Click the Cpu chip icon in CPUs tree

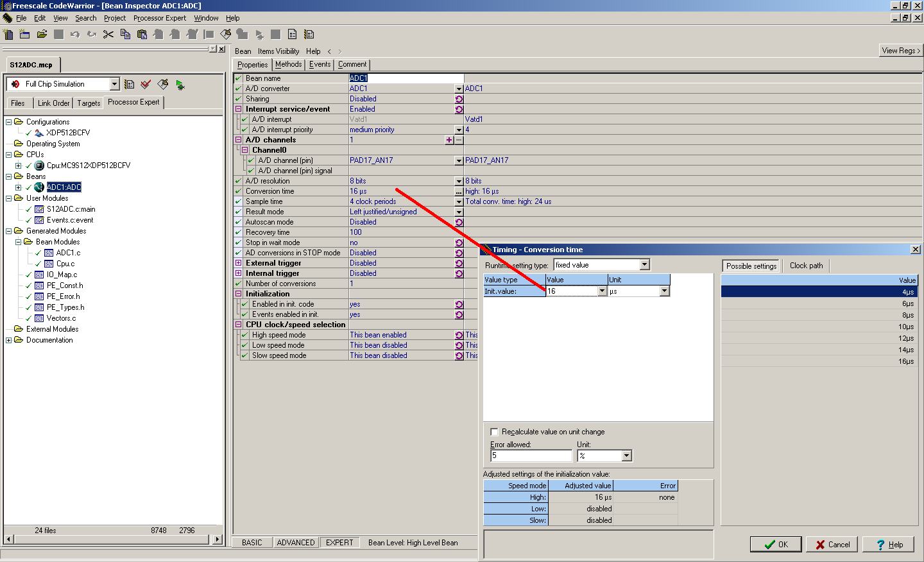(x=39, y=166)
